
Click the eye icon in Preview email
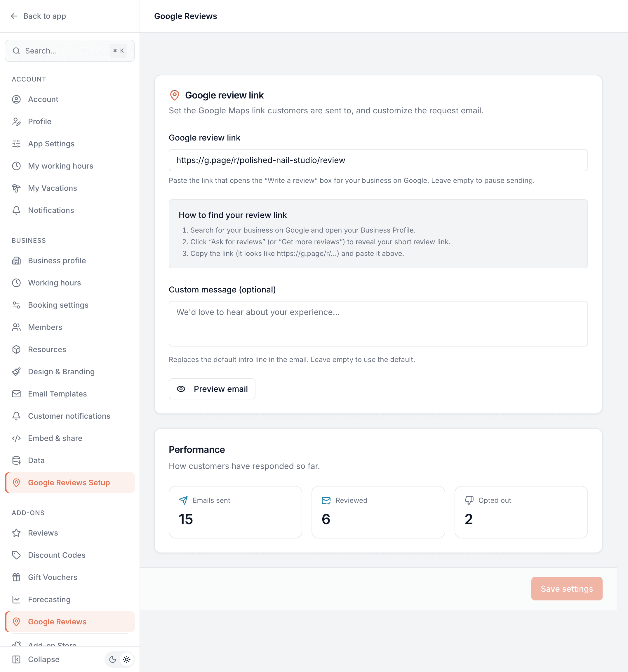181,389
